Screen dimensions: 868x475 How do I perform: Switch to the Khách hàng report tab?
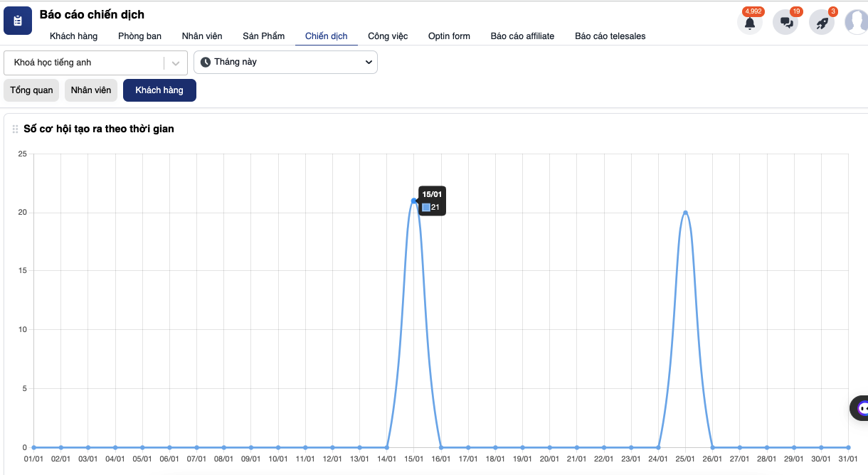tap(73, 36)
